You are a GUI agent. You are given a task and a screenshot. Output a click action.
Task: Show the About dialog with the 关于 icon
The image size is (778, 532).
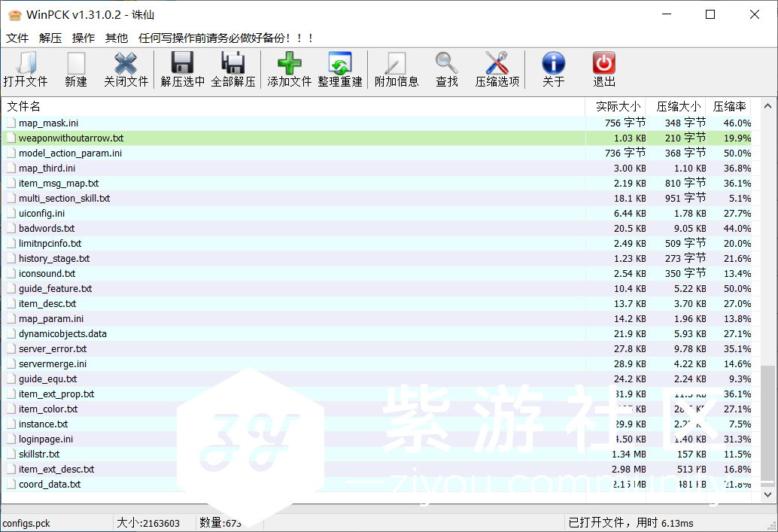[553, 68]
